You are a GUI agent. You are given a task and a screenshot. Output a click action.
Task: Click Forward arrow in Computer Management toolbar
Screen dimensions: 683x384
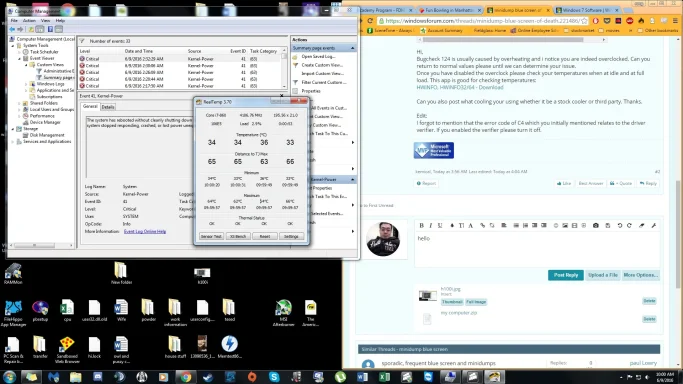(x=20, y=29)
